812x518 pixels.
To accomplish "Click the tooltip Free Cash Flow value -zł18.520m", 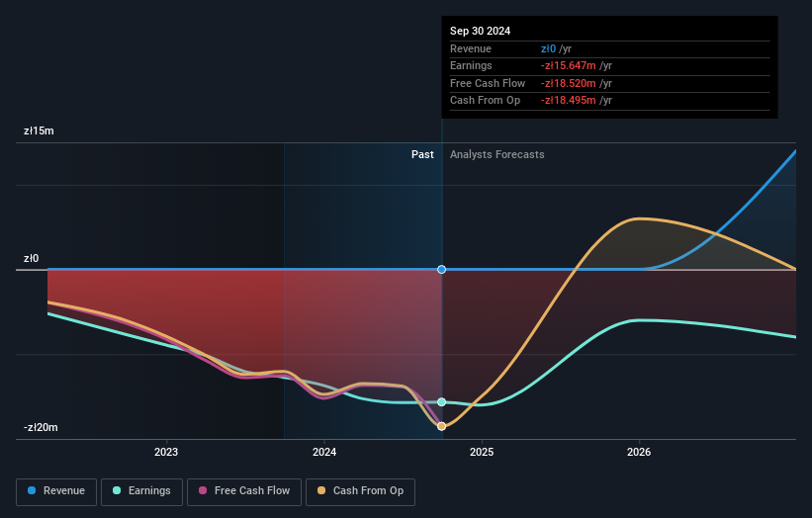I will (x=568, y=83).
